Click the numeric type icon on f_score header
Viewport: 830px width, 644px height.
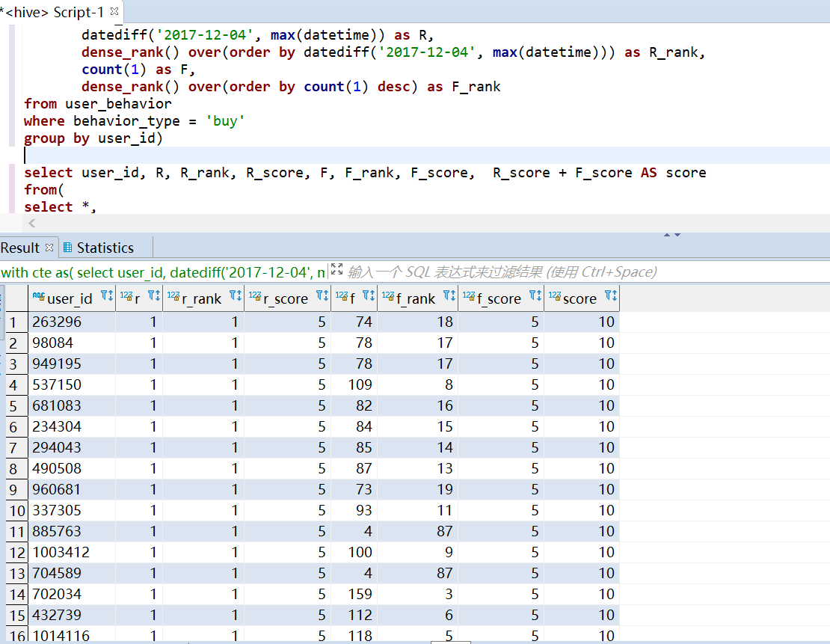point(469,297)
